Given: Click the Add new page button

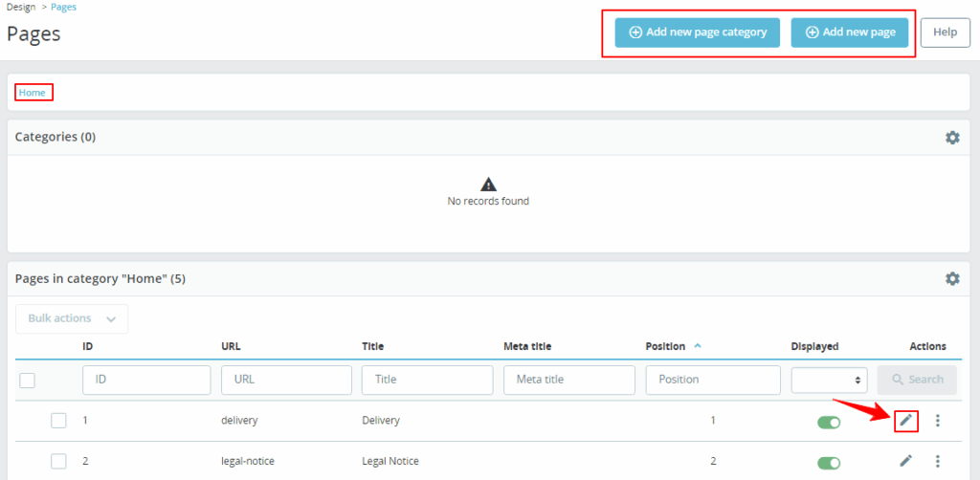Looking at the screenshot, I should tap(850, 33).
